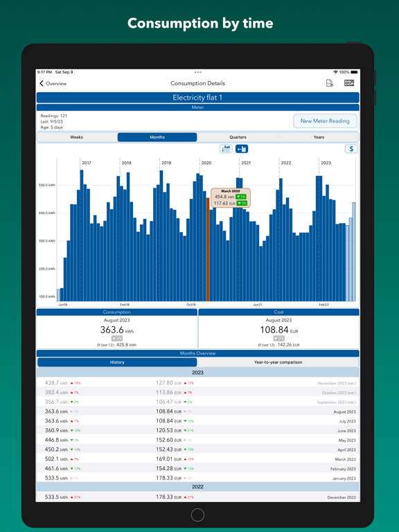The width and height of the screenshot is (399, 532).
Task: Select the March 2023 history row
Action: pos(198,459)
